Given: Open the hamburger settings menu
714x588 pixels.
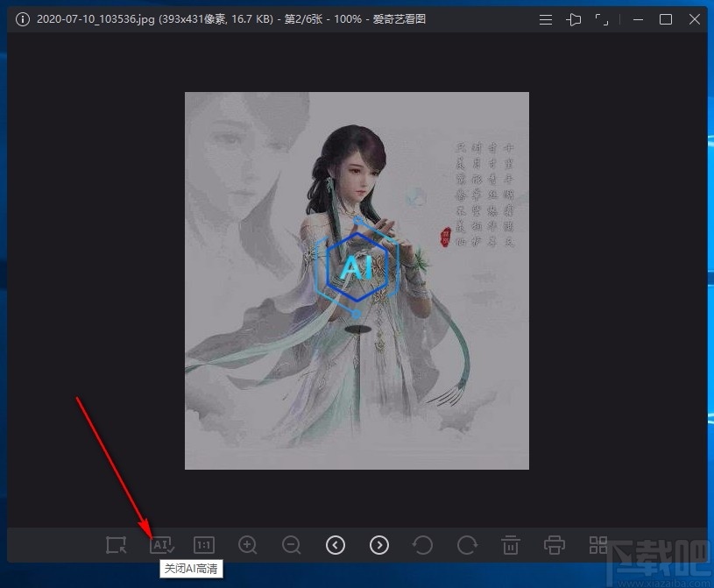Looking at the screenshot, I should (x=545, y=18).
